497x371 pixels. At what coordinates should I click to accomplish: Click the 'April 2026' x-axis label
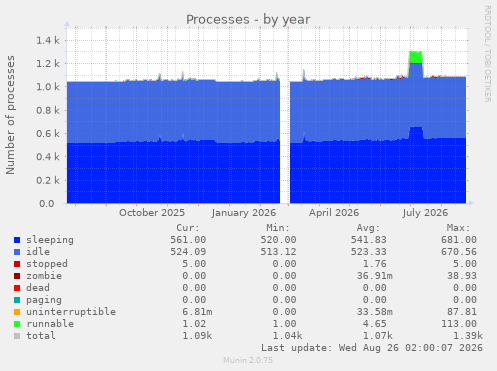pyautogui.click(x=334, y=213)
